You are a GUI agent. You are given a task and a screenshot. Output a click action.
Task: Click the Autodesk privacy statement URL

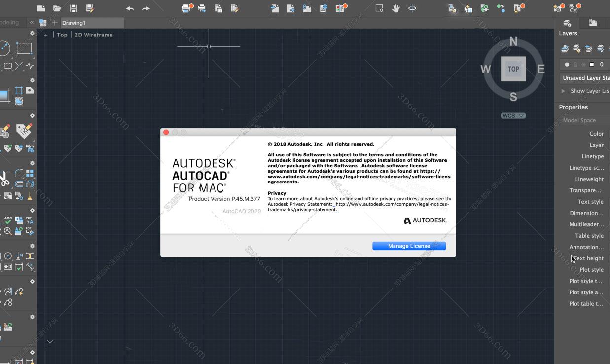[x=359, y=207]
